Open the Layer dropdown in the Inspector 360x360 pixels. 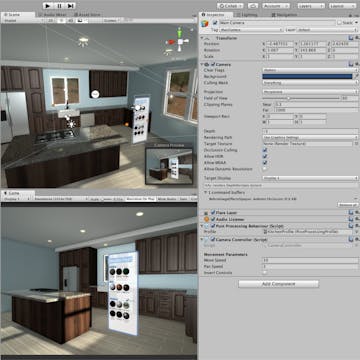pos(327,30)
